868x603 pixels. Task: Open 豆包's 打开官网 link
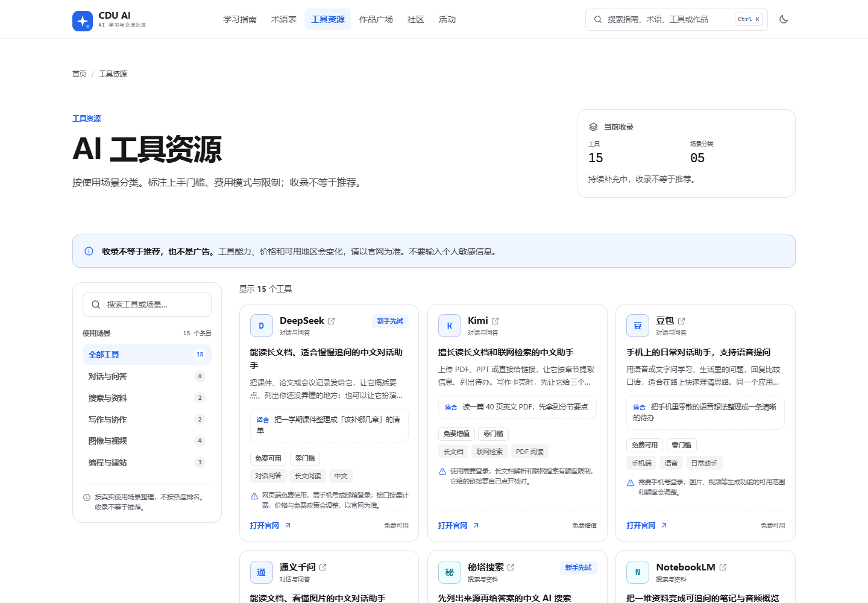[647, 526]
